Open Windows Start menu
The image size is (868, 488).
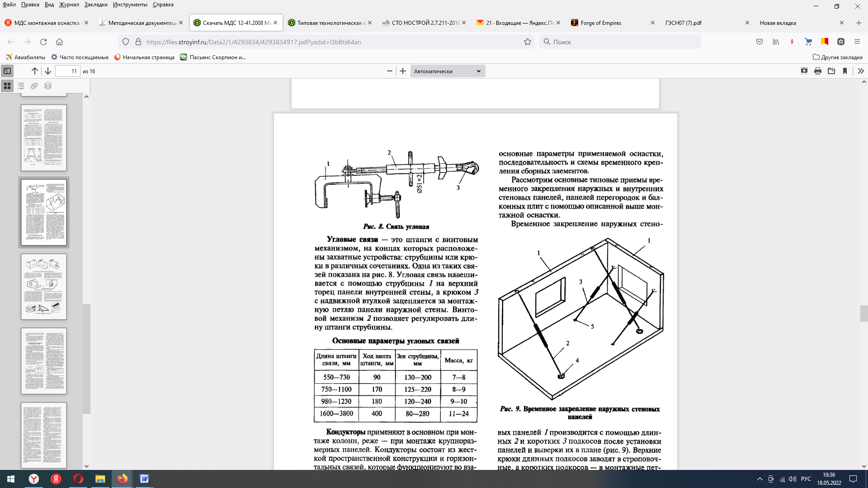point(11,479)
